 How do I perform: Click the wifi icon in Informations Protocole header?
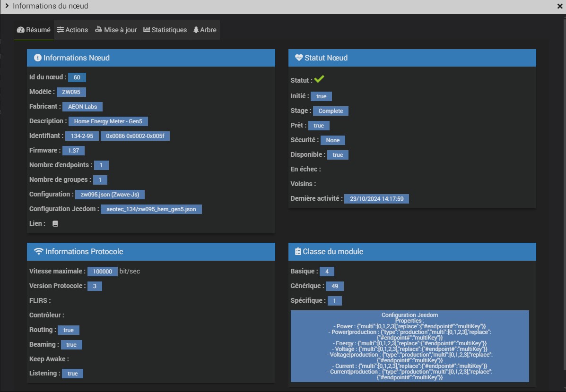click(x=39, y=252)
